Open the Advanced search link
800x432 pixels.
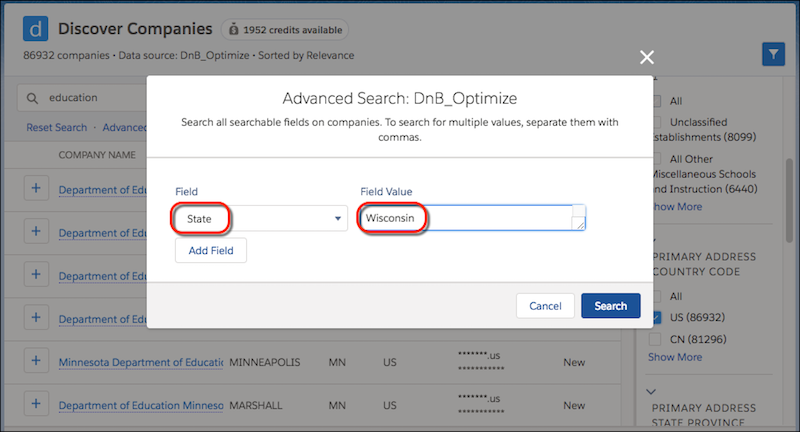coord(124,128)
